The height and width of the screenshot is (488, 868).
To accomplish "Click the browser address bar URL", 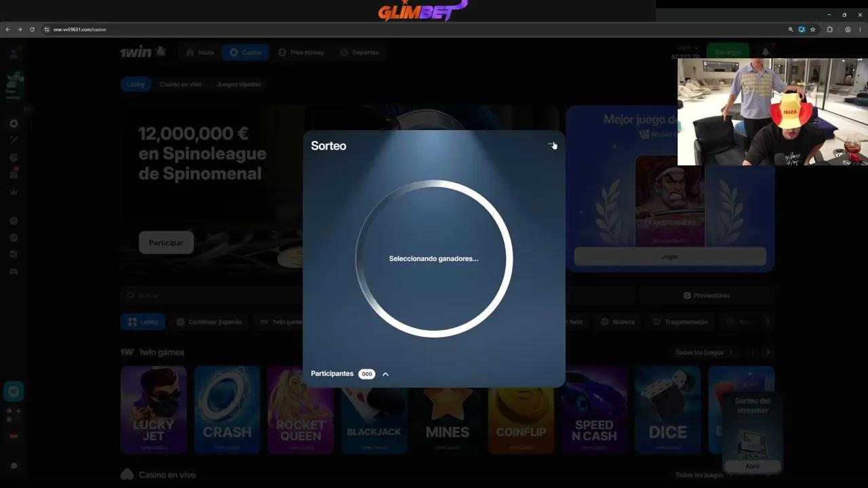I will click(x=79, y=30).
